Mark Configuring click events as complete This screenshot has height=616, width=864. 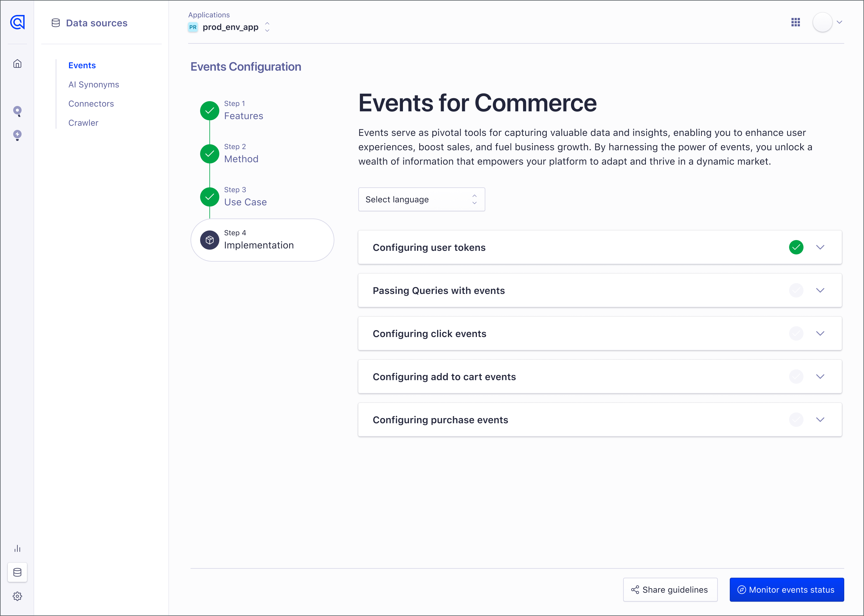796,333
